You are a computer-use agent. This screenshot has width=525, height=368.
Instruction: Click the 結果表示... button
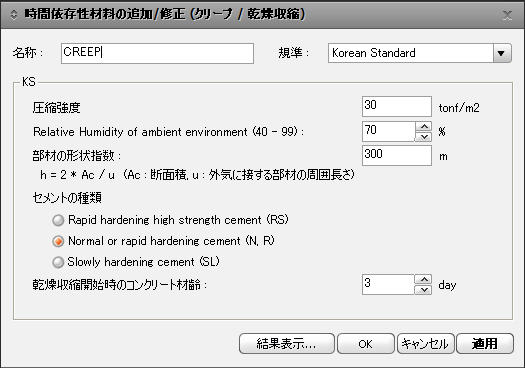tap(287, 344)
